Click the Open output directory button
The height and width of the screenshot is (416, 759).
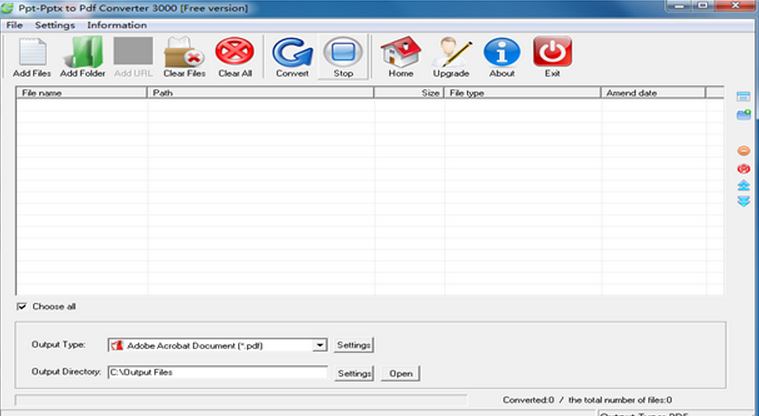(400, 373)
